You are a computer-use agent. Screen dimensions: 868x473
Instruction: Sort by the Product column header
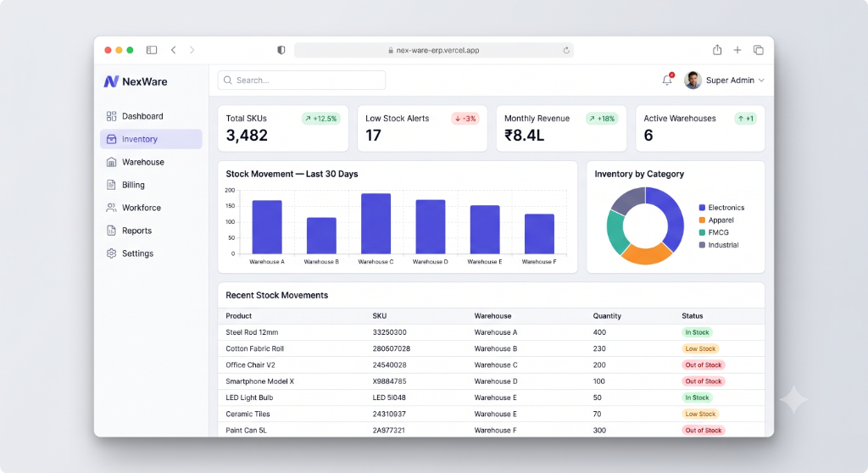point(238,315)
